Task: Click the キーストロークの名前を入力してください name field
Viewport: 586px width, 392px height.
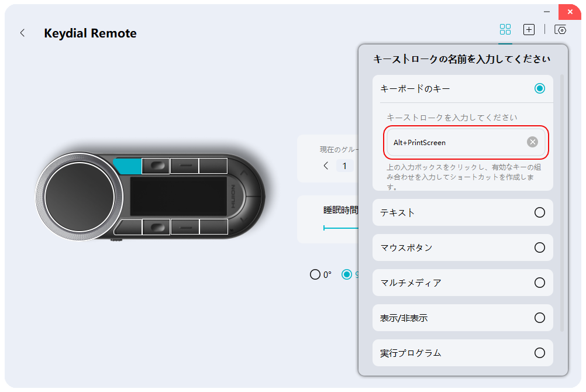Action: pyautogui.click(x=462, y=59)
